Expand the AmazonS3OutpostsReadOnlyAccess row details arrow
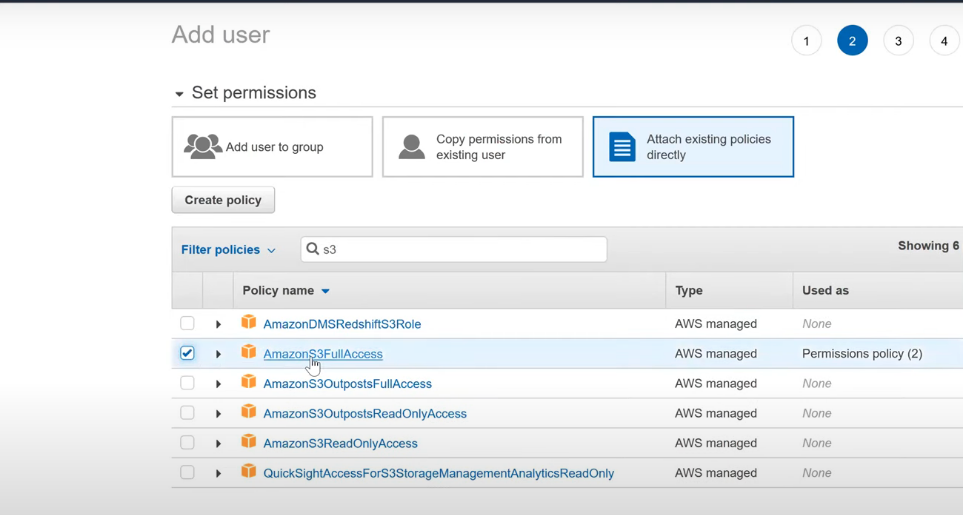 point(218,414)
